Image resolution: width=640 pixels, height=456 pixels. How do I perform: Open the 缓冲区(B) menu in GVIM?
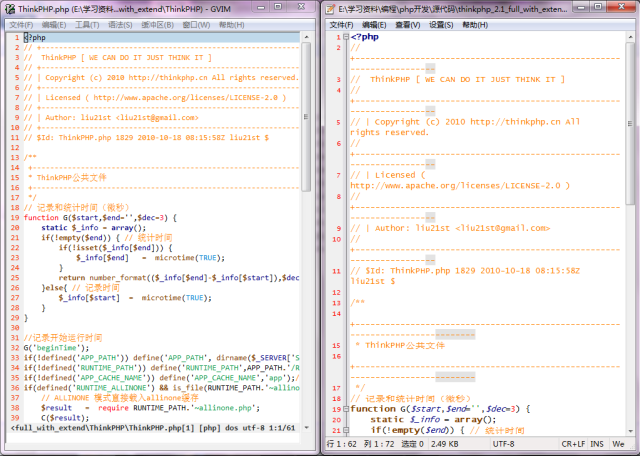pos(157,24)
